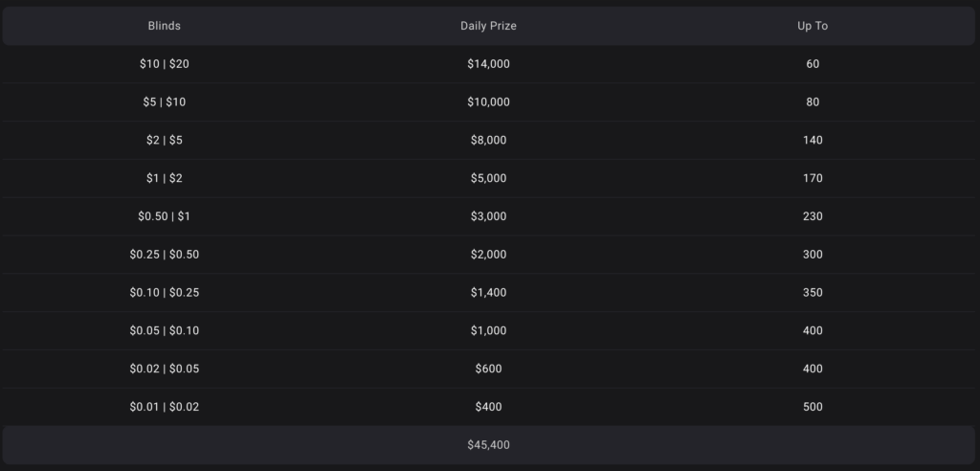Screen dimensions: 980x471
Task: Select the $0.01 | $0.02 blinds cell
Action: point(165,407)
